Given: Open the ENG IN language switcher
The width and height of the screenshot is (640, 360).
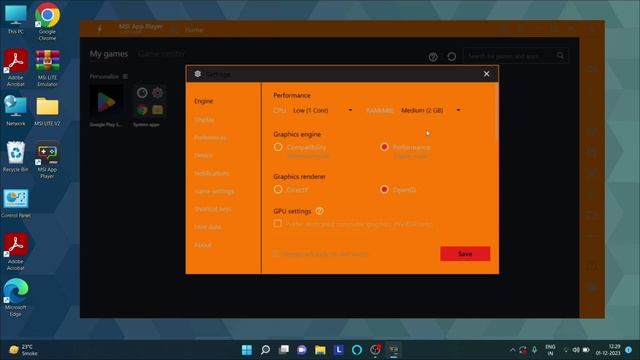Looking at the screenshot, I should point(550,350).
